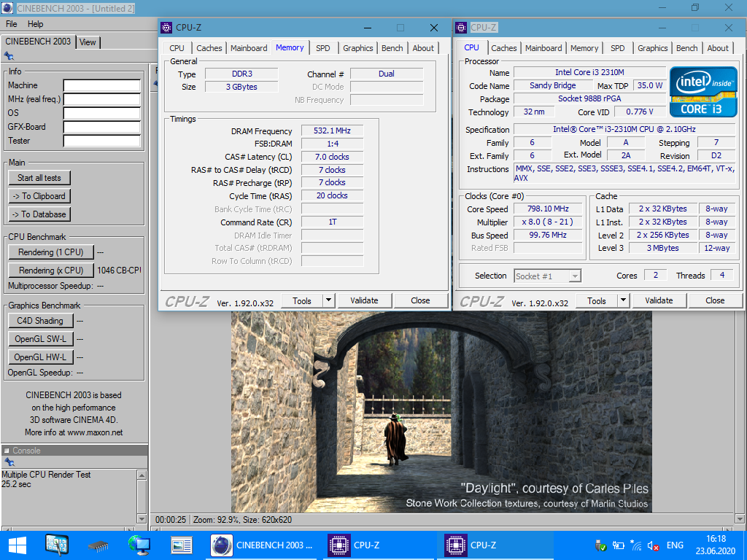This screenshot has height=560, width=747.
Task: Click the GFX-Board input field
Action: (102, 127)
